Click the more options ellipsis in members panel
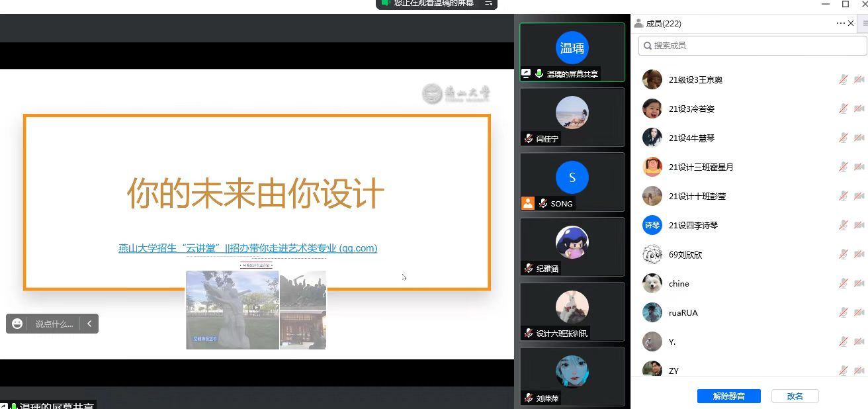The height and width of the screenshot is (409, 868). point(840,23)
